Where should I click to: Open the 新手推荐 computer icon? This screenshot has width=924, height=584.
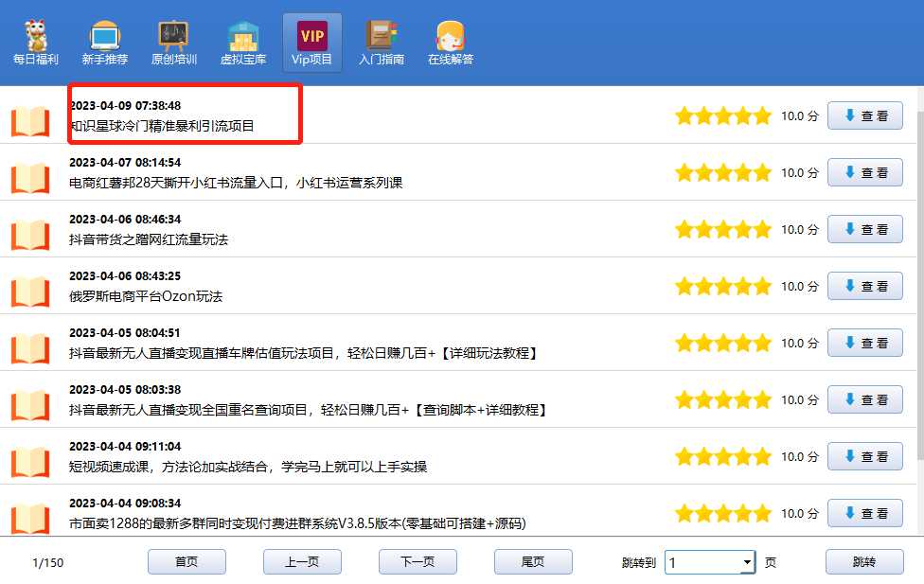coord(104,43)
